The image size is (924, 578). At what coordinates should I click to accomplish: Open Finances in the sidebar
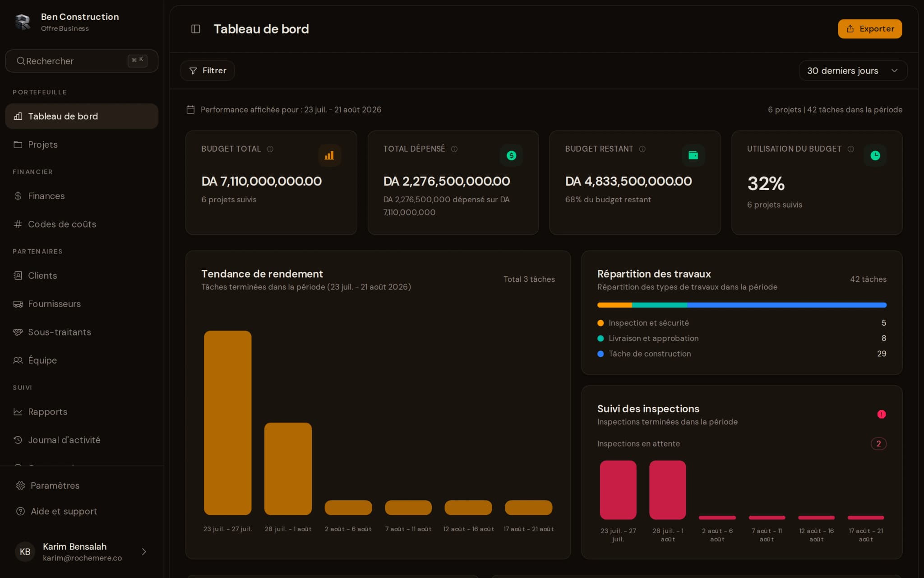pos(82,196)
